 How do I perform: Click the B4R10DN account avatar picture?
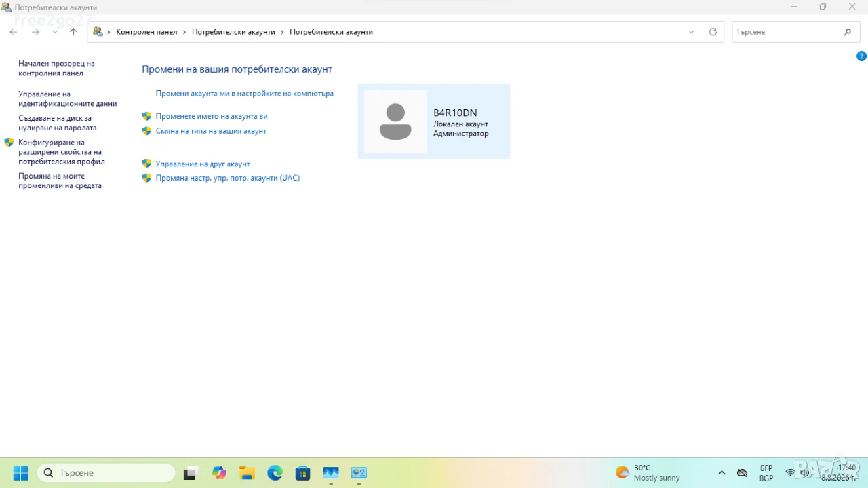pyautogui.click(x=395, y=121)
